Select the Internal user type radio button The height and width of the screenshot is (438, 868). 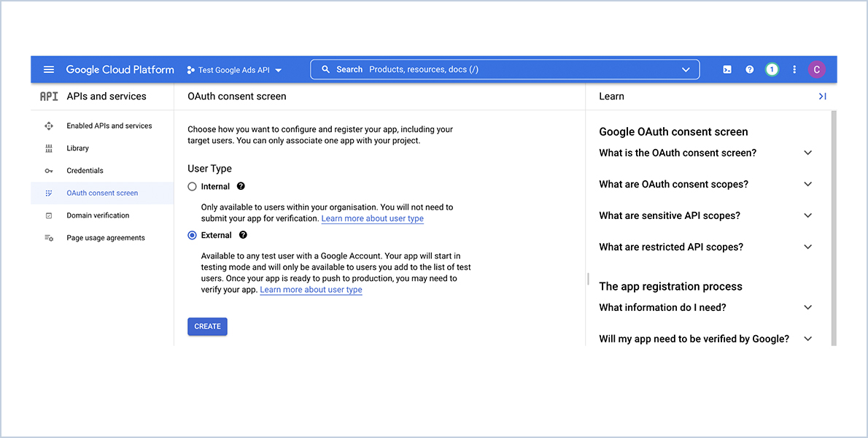tap(190, 186)
